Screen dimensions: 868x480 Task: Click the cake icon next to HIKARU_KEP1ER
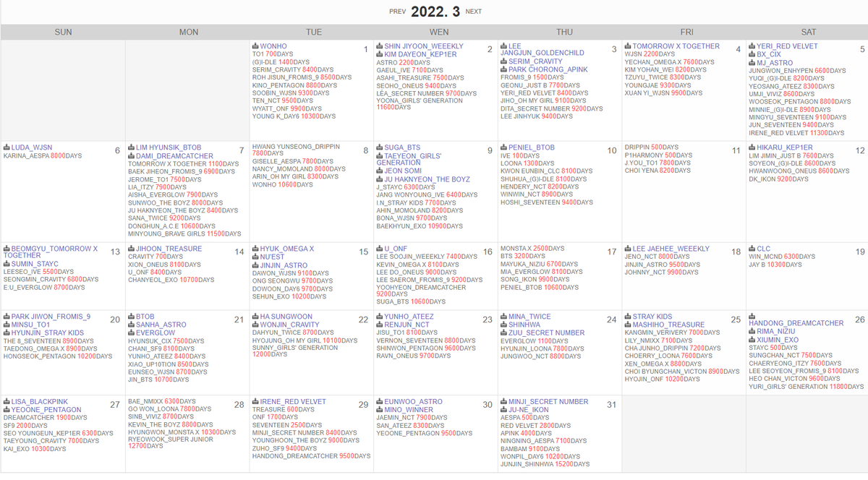click(753, 147)
